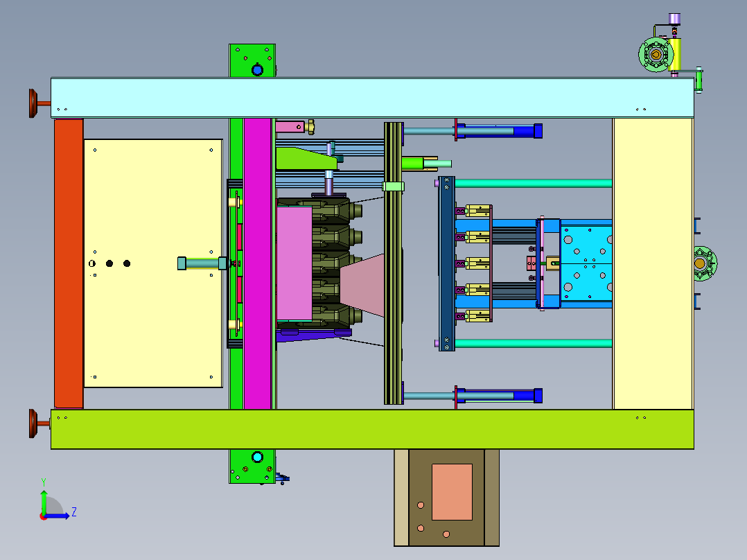Select the dark striped vertical plate
Image resolution: width=747 pixels, height=560 pixels.
pyautogui.click(x=394, y=263)
